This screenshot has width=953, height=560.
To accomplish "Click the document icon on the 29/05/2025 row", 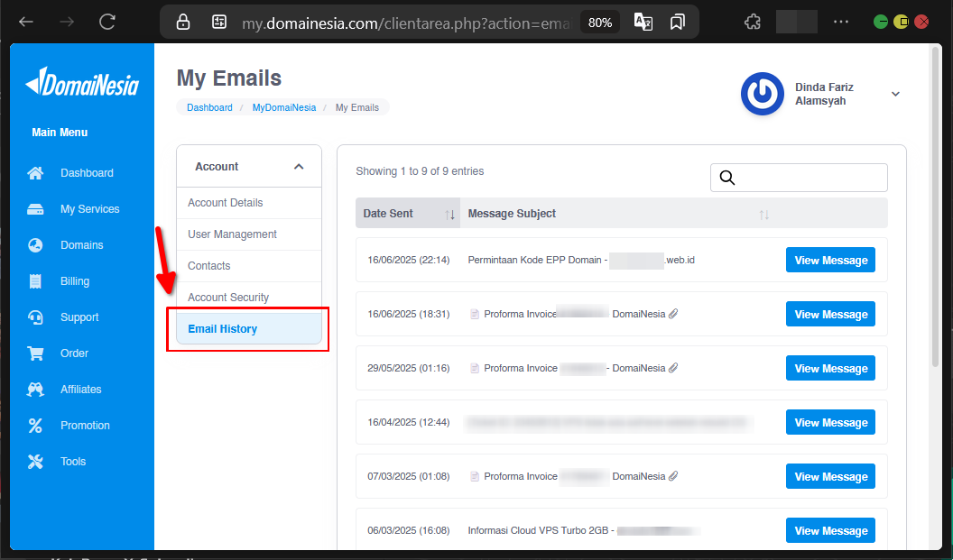I will tap(475, 368).
